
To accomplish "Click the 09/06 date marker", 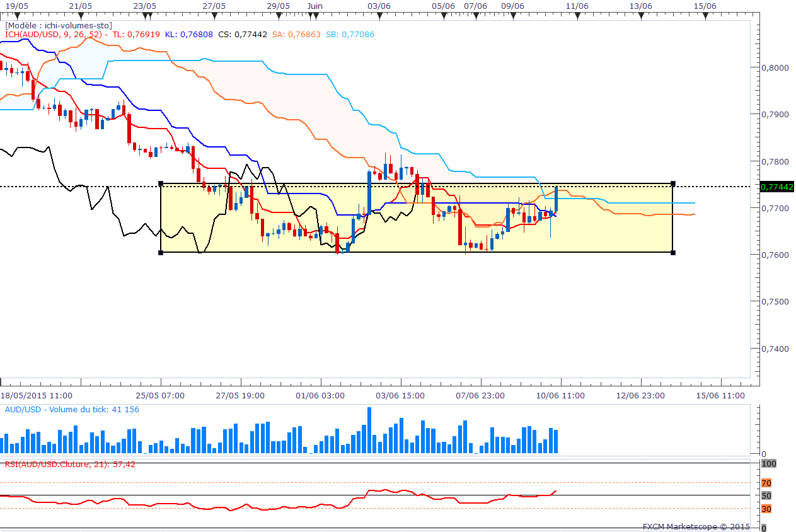I will [513, 5].
